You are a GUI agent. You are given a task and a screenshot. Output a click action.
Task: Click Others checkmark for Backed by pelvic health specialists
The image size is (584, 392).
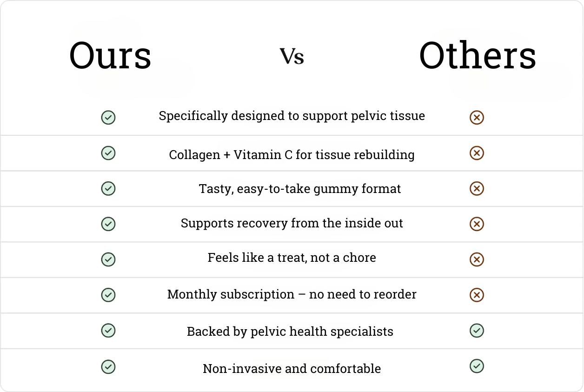[x=477, y=331]
